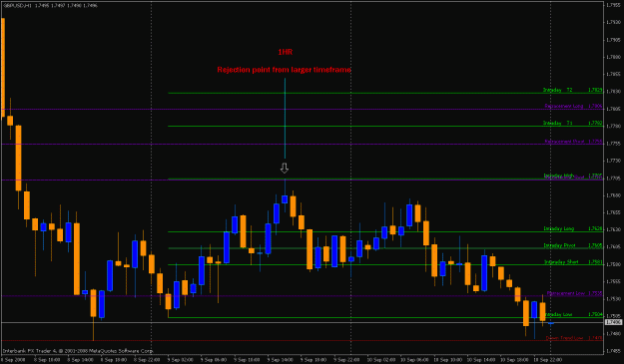The height and width of the screenshot is (364, 624).
Task: Select 'Rejection point from larger timeframe' text
Action: point(284,70)
